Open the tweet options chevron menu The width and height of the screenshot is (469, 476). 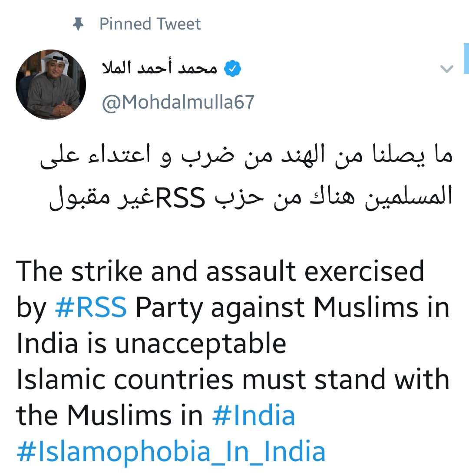446,69
